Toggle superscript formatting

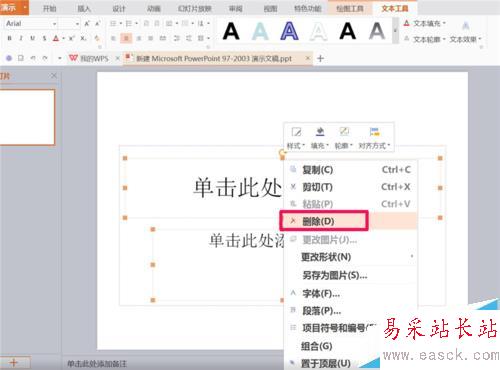[x=71, y=38]
